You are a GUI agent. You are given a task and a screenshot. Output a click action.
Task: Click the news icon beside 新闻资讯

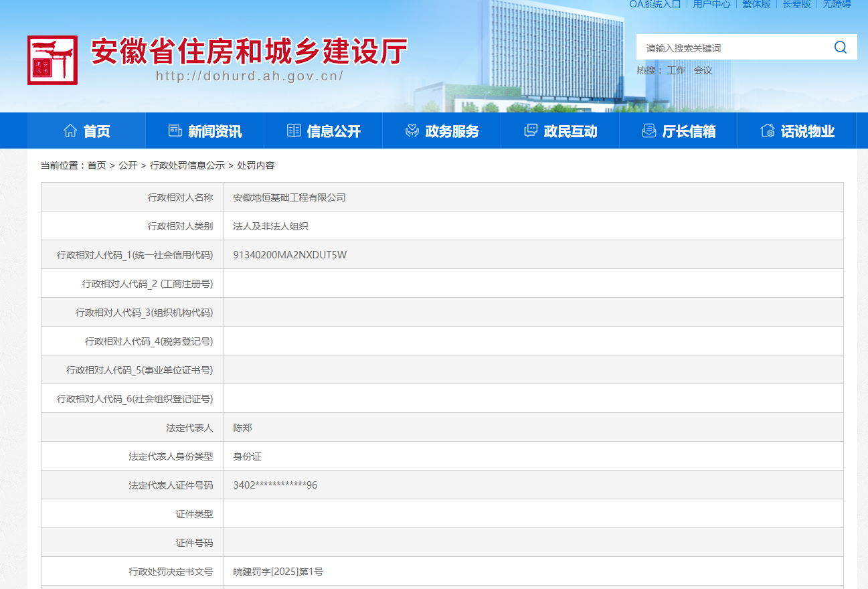coord(175,131)
